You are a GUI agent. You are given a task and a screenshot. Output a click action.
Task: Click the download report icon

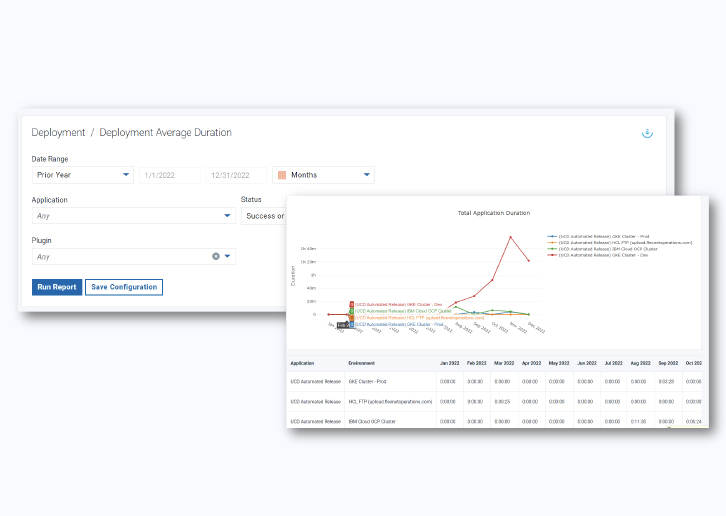click(x=647, y=132)
